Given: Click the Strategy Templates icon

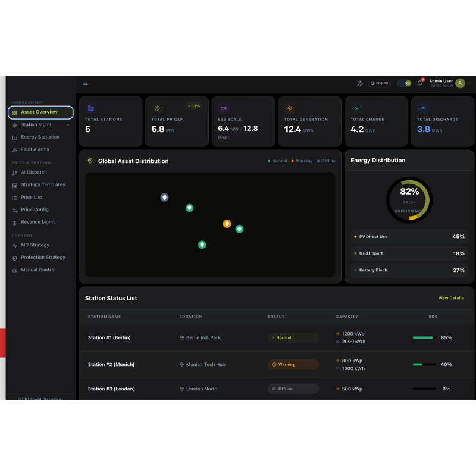Looking at the screenshot, I should [14, 184].
